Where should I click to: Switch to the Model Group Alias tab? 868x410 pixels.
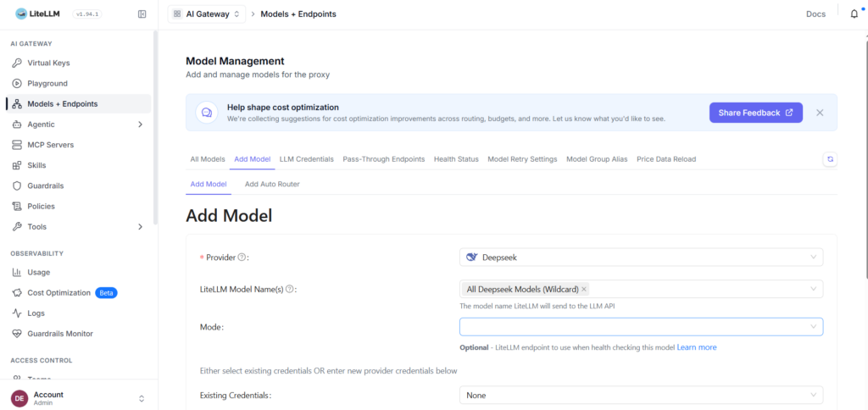click(597, 158)
